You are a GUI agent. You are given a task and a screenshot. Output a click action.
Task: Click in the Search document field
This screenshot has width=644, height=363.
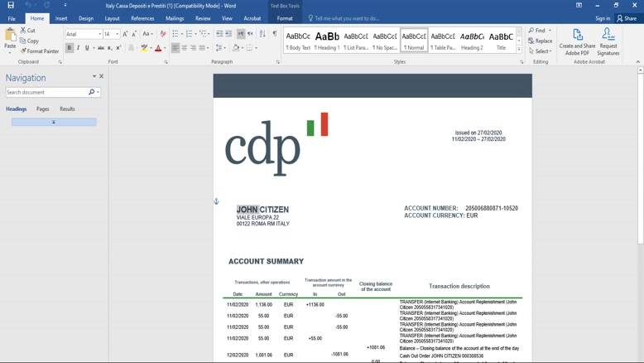pyautogui.click(x=46, y=92)
